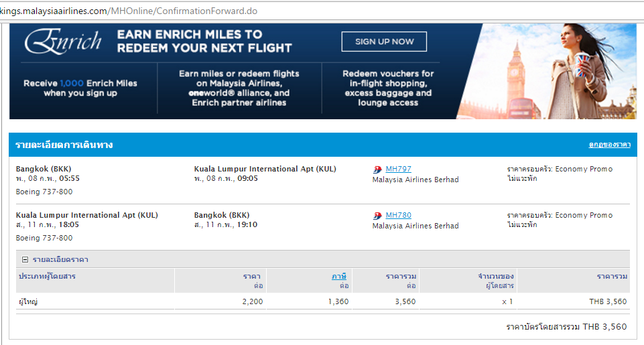Click the Malaysia Airlines icon beside MH780
Screen dimensions: 644x345
(x=377, y=216)
